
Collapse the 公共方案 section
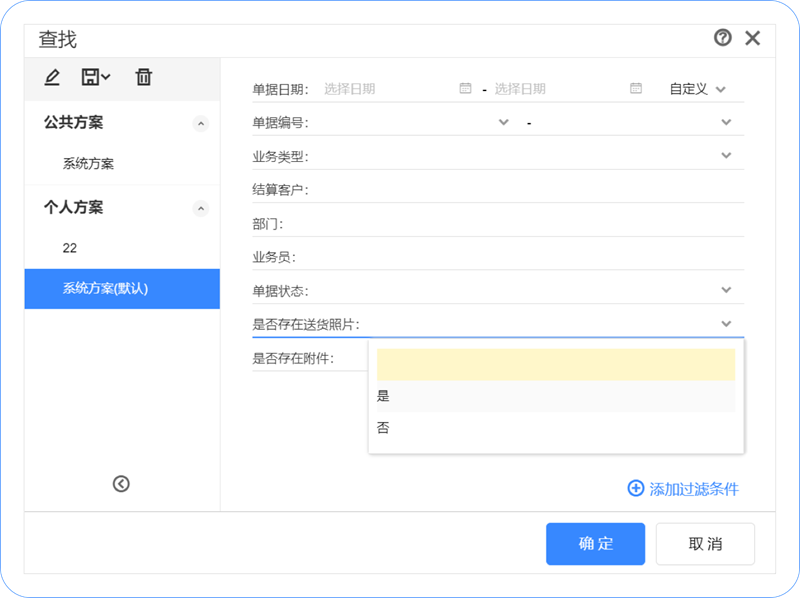tap(200, 124)
